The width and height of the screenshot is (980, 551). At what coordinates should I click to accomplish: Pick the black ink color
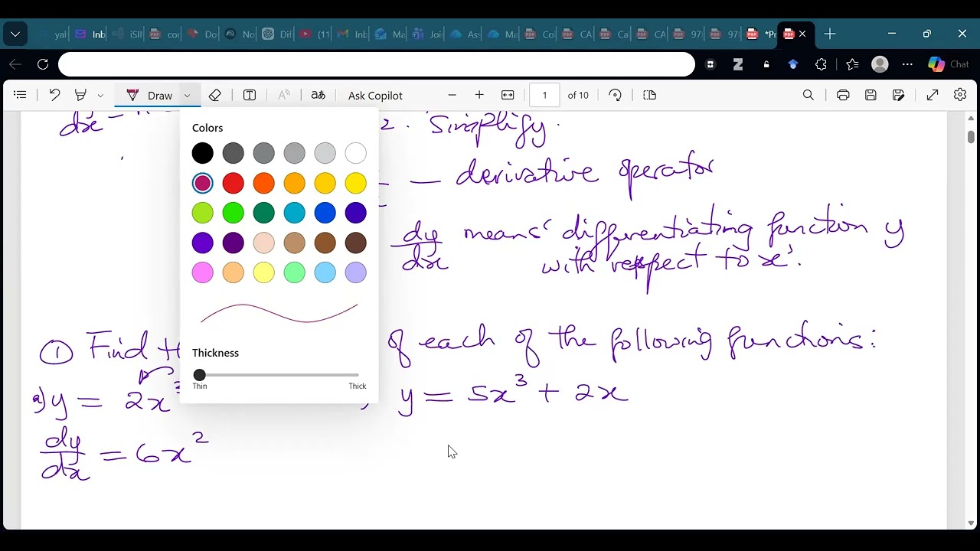[x=203, y=153]
